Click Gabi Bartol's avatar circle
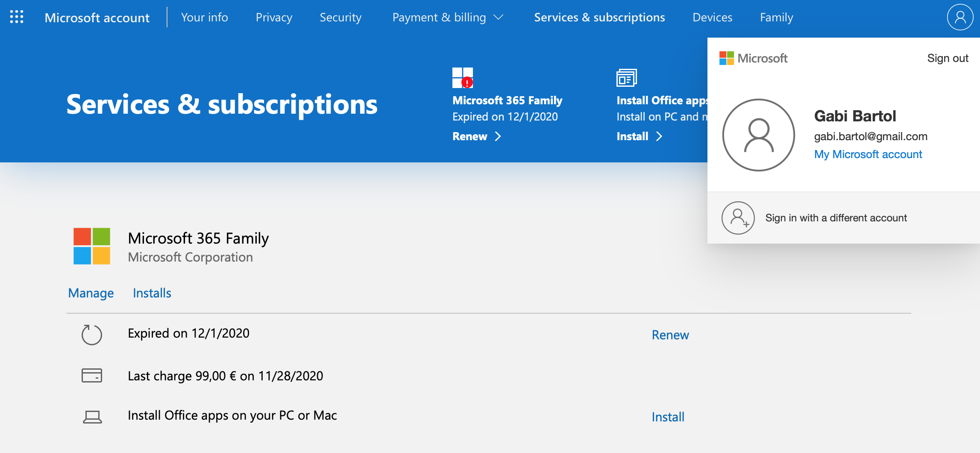Viewport: 980px width, 453px height. 759,135
